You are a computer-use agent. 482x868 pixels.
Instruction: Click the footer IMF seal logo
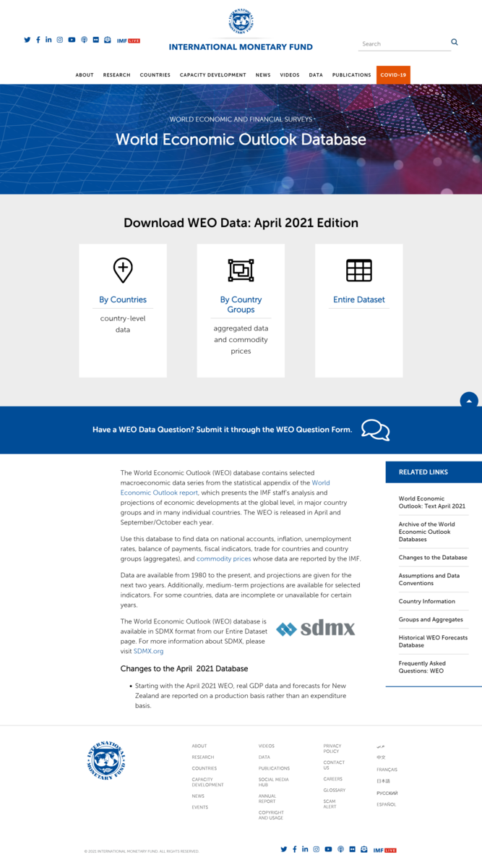106,760
